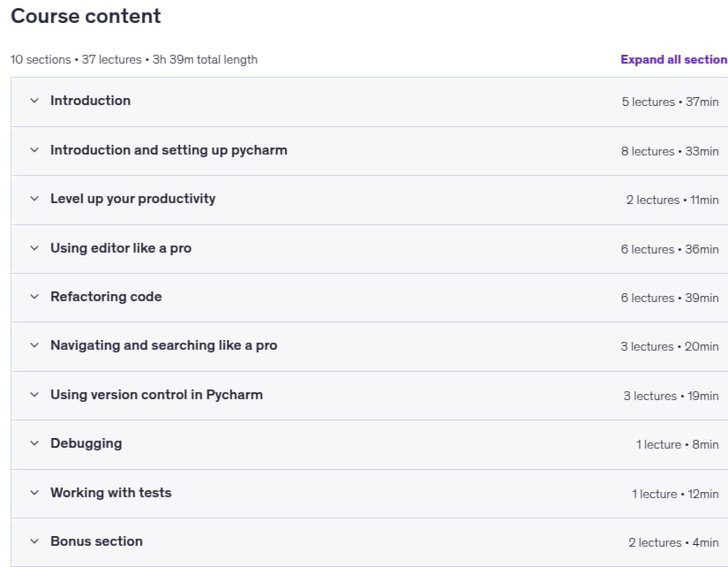Expand the Refactoring code chevron

click(34, 297)
